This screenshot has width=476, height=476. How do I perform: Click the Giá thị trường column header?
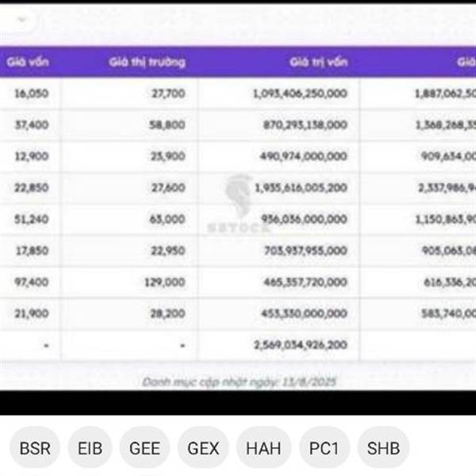tap(148, 62)
